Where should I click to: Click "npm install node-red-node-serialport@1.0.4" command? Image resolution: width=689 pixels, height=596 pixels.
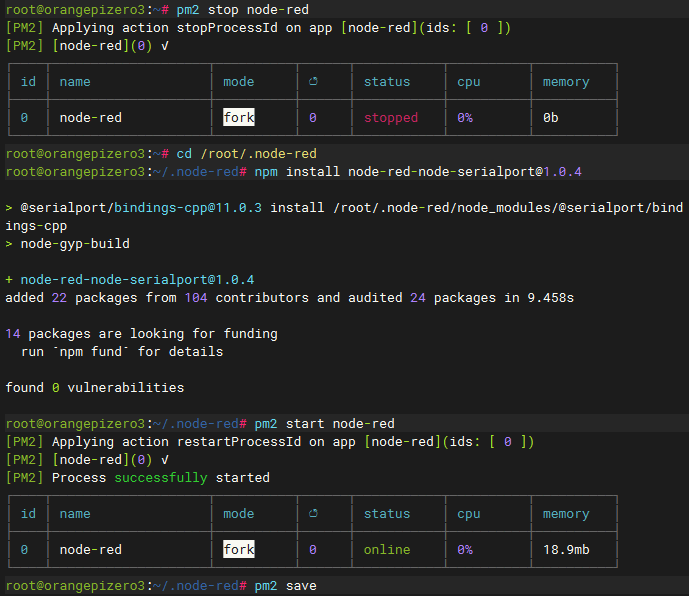[418, 172]
